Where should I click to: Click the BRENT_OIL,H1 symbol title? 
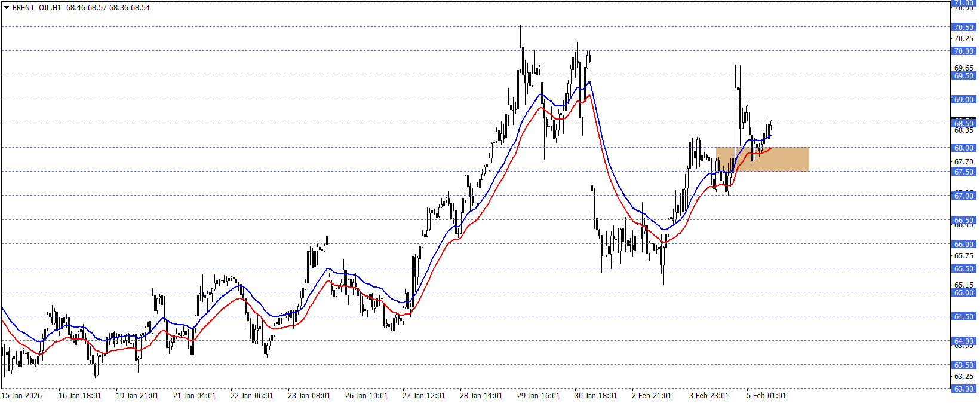click(x=36, y=8)
